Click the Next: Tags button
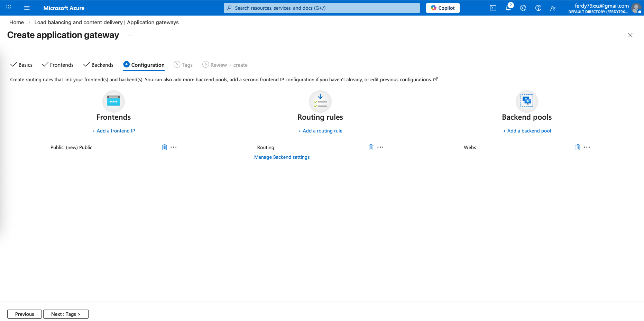 click(x=66, y=314)
